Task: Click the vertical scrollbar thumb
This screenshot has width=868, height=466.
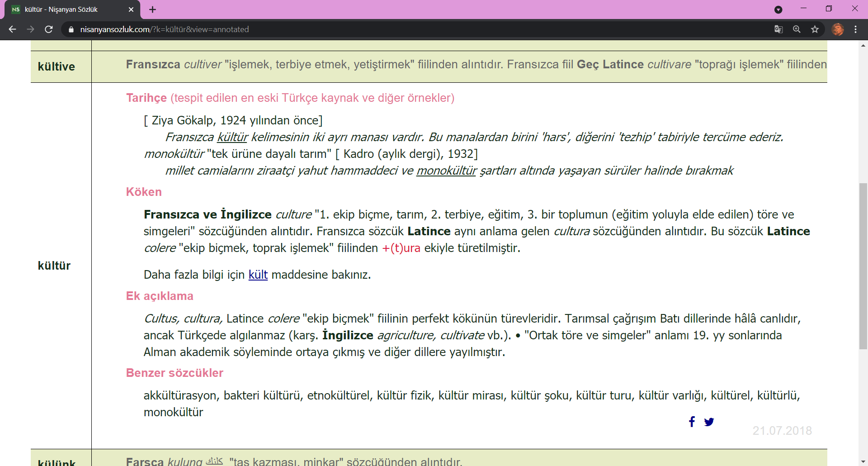Action: (x=863, y=266)
